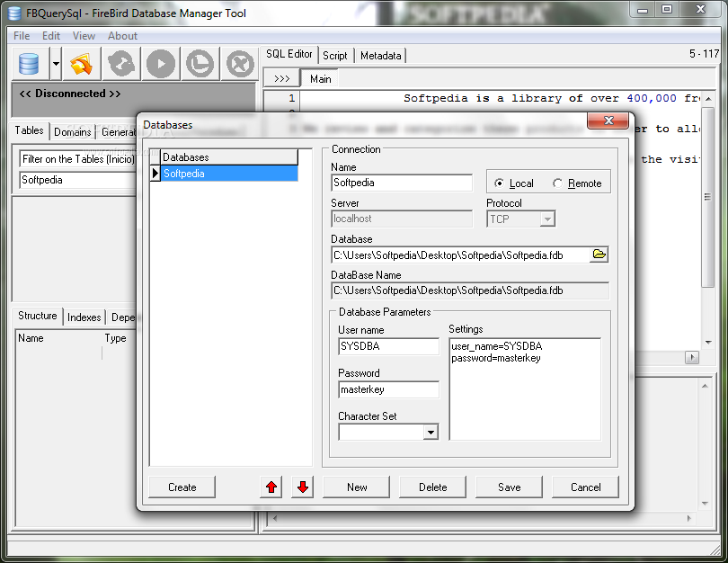Switch to the Tables tab
728x563 pixels.
[x=30, y=130]
